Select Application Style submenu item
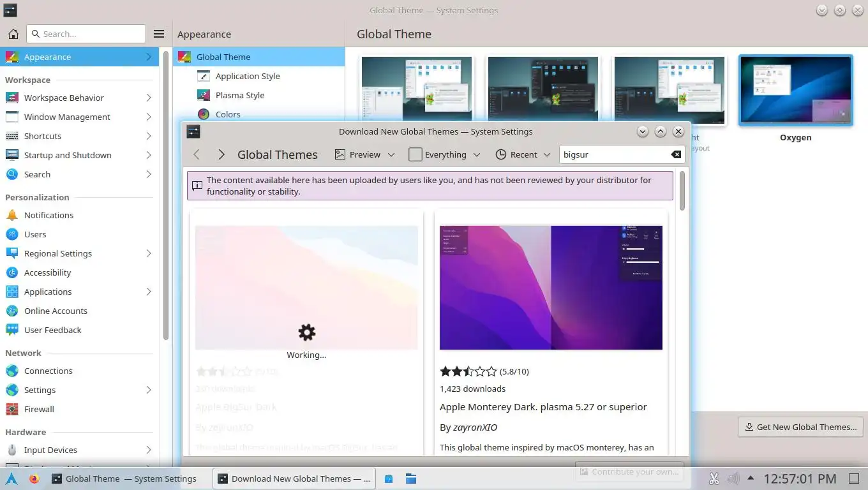The image size is (868, 490). (258, 76)
